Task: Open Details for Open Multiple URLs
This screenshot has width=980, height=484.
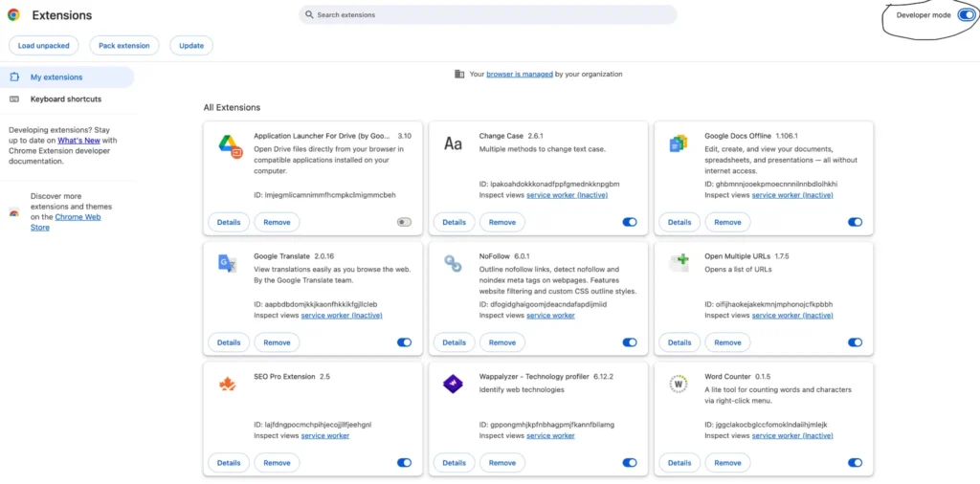Action: tap(679, 342)
